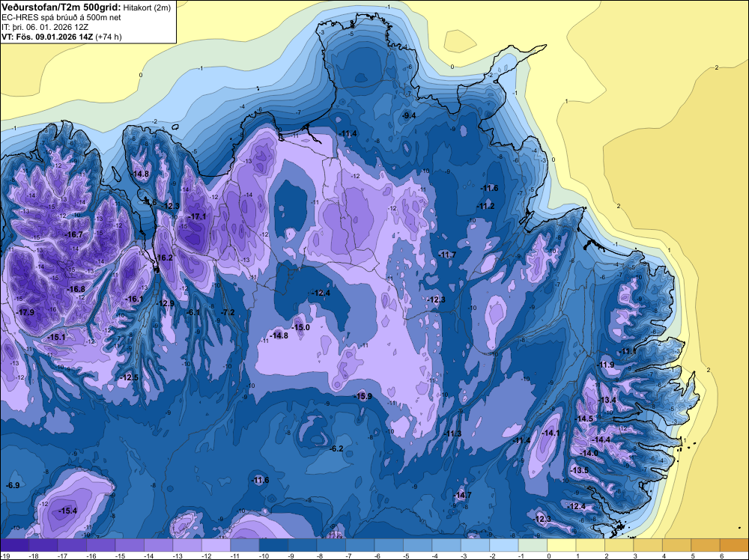This screenshot has height=560, width=749.
Task: Click legend swatch between -18 and -17
Action: pos(43,545)
